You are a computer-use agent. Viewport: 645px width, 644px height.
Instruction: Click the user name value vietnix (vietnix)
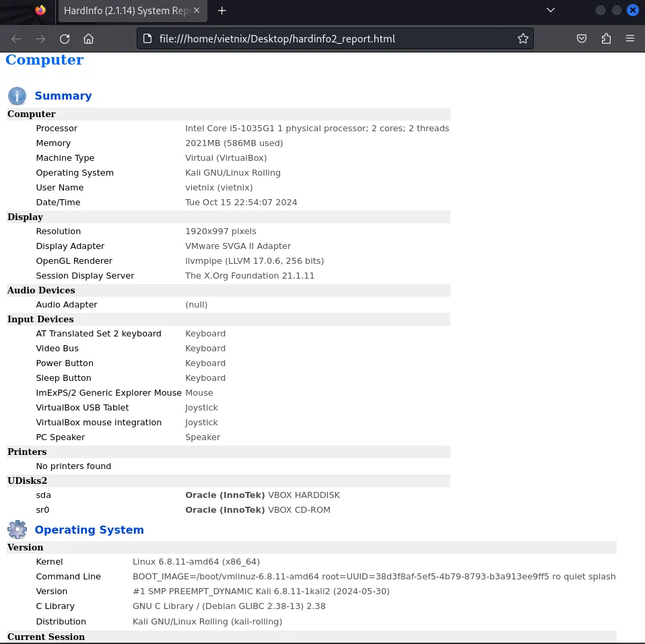[x=219, y=188]
